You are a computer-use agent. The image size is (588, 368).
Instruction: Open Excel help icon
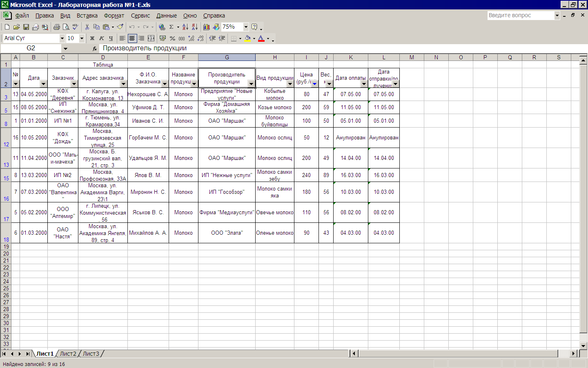[x=254, y=27]
